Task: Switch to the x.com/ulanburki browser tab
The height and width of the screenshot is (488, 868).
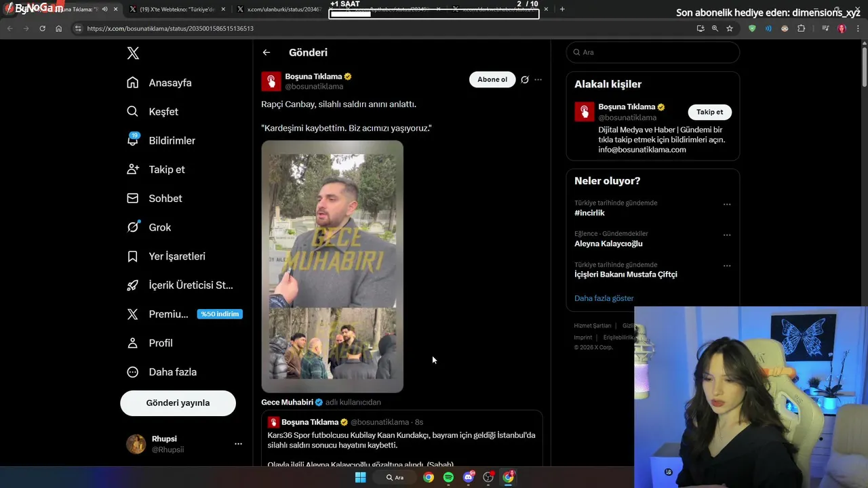Action: [x=281, y=9]
